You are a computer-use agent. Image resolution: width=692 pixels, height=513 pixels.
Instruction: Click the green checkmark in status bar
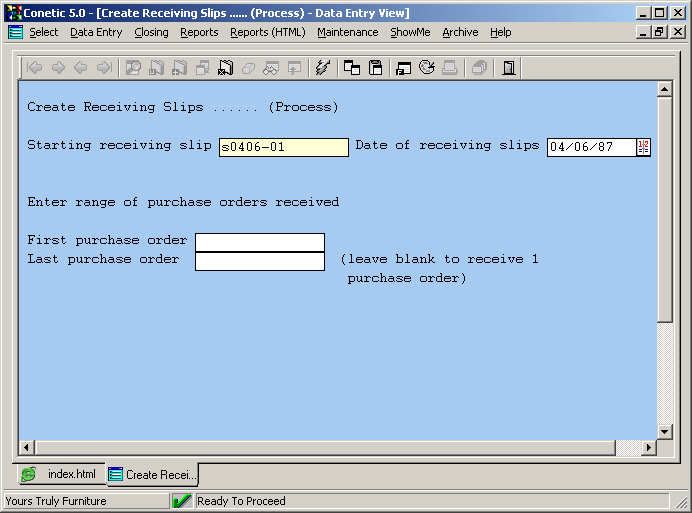182,501
